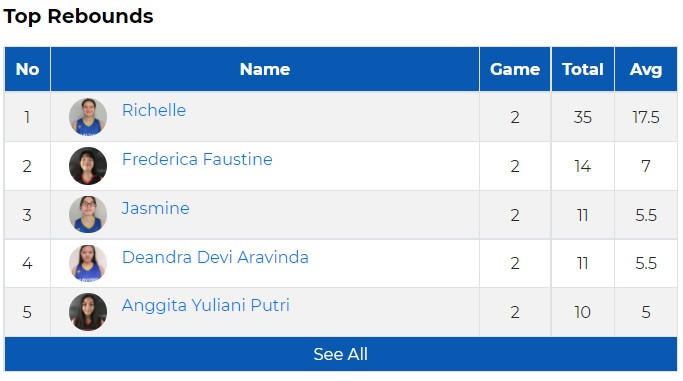
Task: Open Deandra Devi Aravinda's profile link
Action: coord(215,257)
